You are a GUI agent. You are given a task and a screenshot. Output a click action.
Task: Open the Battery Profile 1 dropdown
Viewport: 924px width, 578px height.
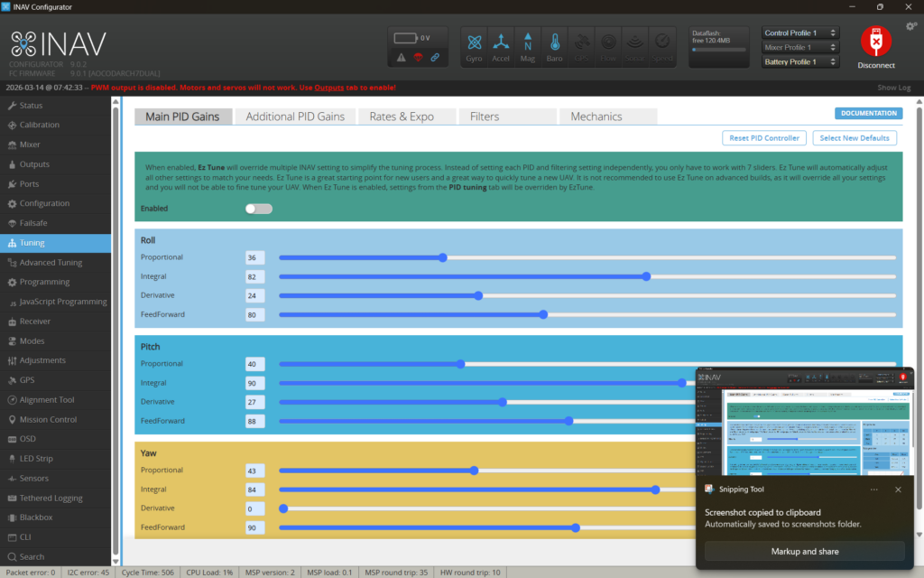pyautogui.click(x=800, y=61)
